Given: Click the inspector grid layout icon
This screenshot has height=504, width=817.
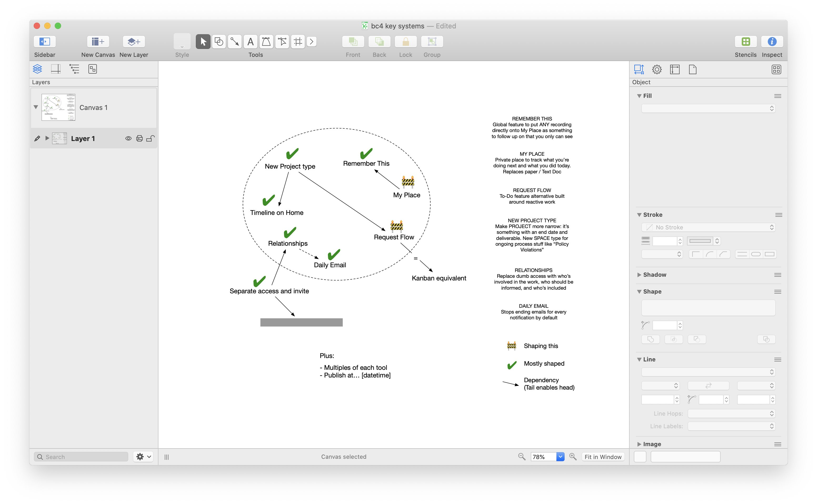Looking at the screenshot, I should pos(776,69).
